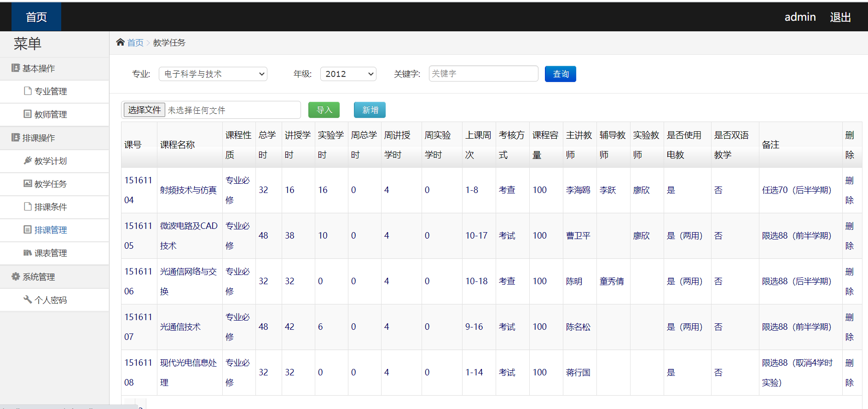Click the 首页 breadcrumb link
The width and height of the screenshot is (868, 409).
(x=135, y=43)
